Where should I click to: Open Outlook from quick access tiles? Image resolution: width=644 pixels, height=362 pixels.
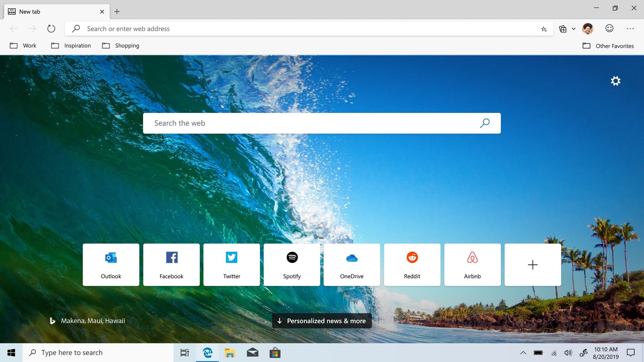tap(111, 264)
